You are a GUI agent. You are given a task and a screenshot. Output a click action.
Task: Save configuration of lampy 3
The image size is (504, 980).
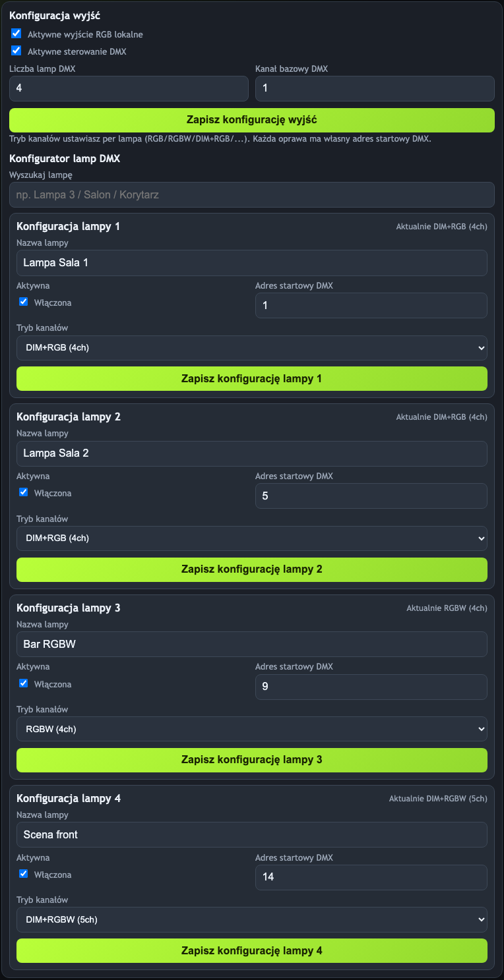[252, 760]
